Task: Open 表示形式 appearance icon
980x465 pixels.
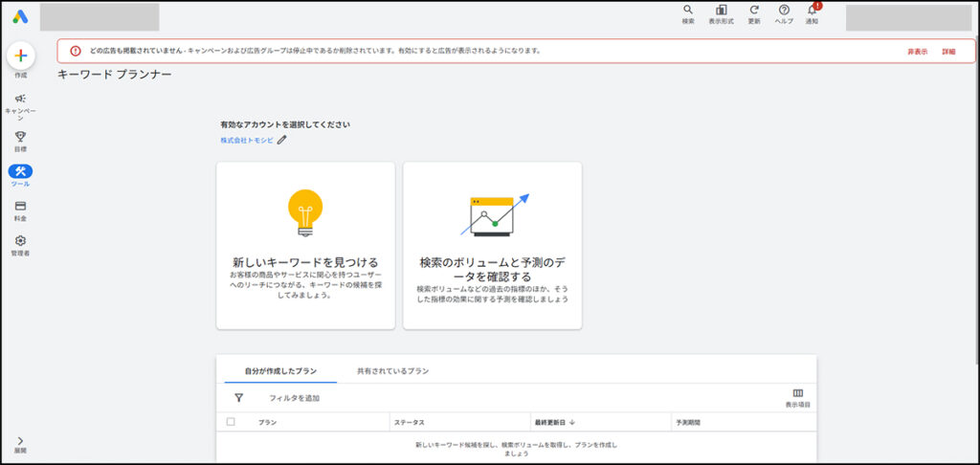Action: coord(722,14)
